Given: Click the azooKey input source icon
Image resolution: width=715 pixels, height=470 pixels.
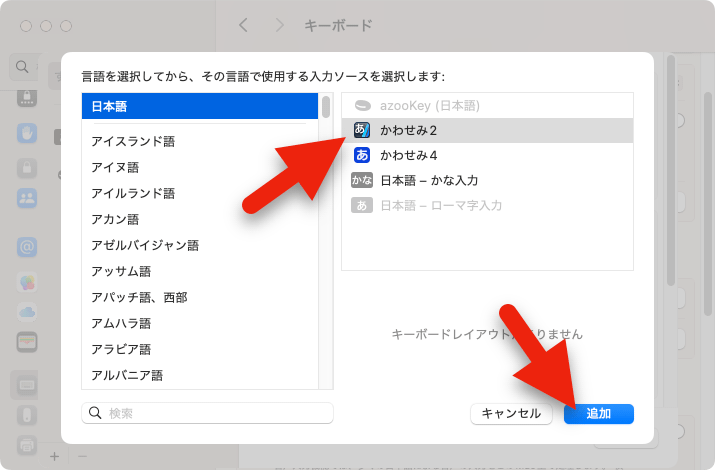Looking at the screenshot, I should point(361,105).
